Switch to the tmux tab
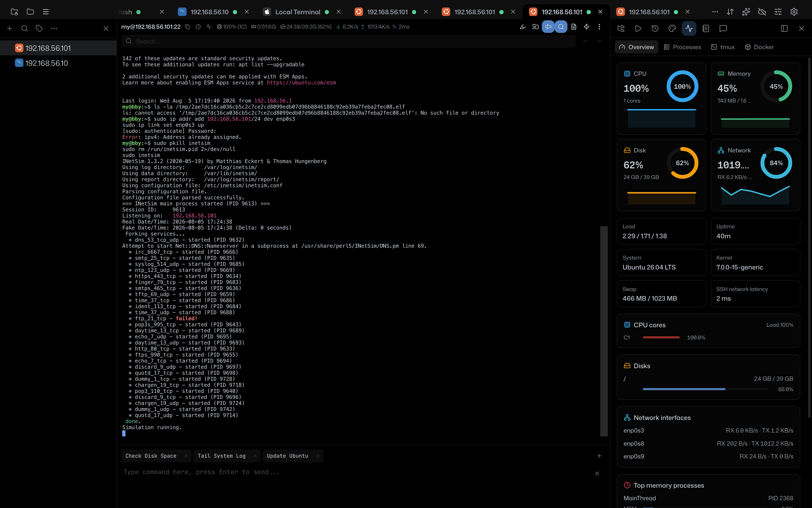Image resolution: width=812 pixels, height=508 pixels. point(723,47)
